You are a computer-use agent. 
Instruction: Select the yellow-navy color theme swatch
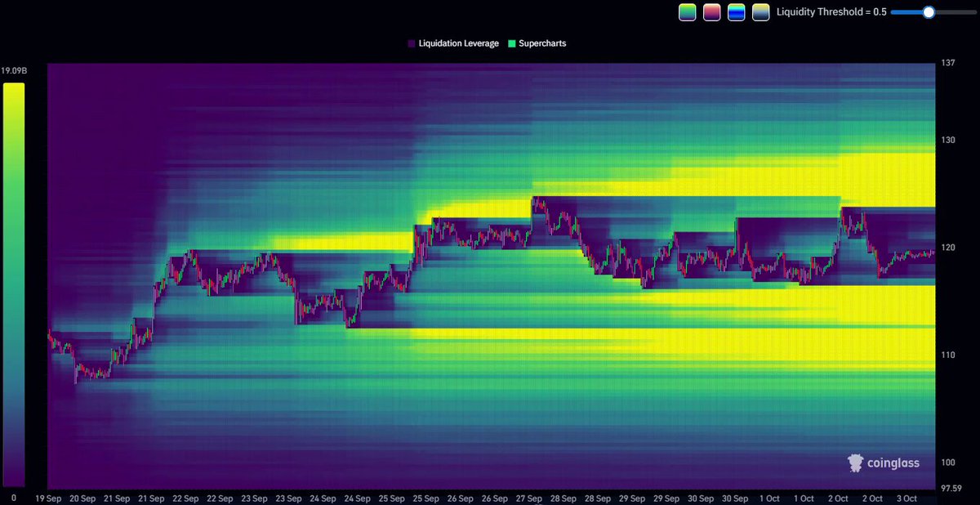click(x=761, y=12)
